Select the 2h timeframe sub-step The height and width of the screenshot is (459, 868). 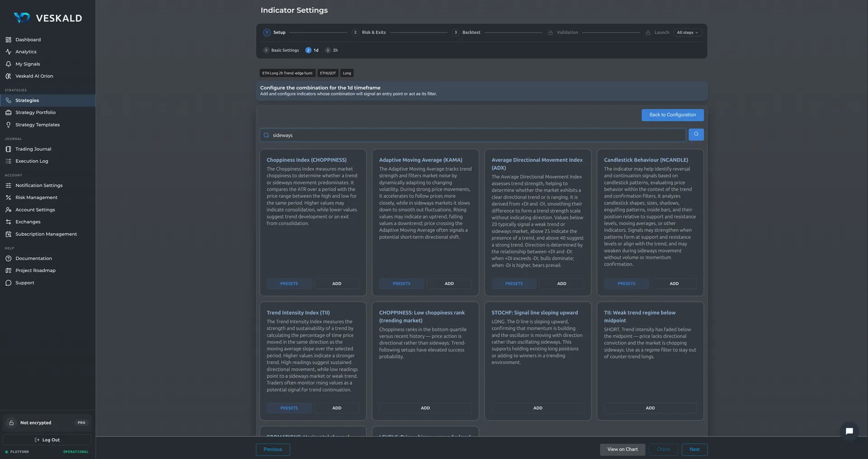[331, 50]
